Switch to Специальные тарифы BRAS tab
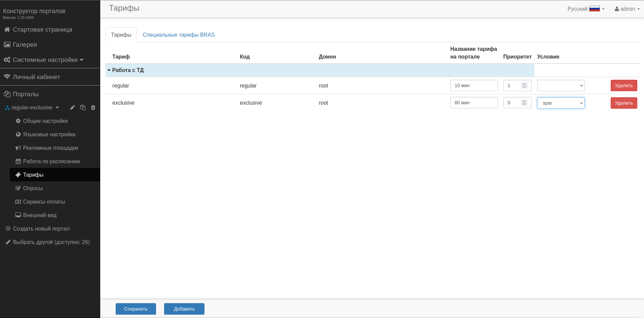Screen dimensions: 644x318 point(179,35)
